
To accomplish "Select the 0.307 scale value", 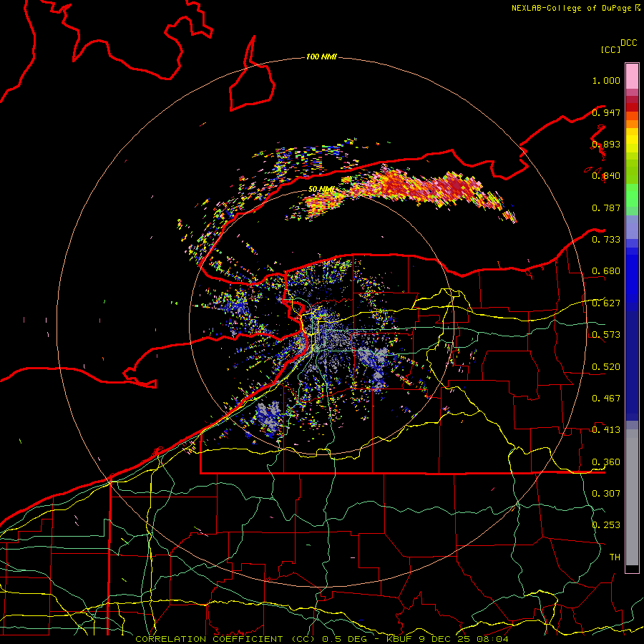I will click(606, 494).
